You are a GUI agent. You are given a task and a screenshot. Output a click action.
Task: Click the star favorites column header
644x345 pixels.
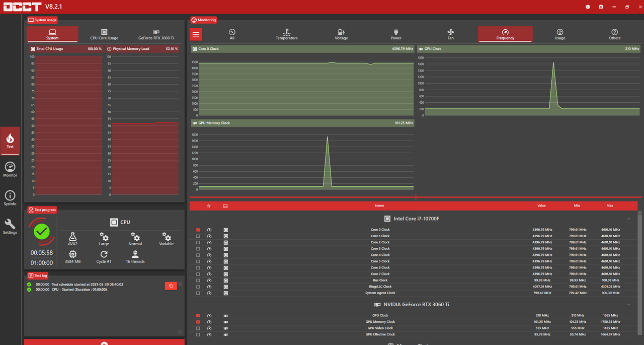click(x=209, y=205)
